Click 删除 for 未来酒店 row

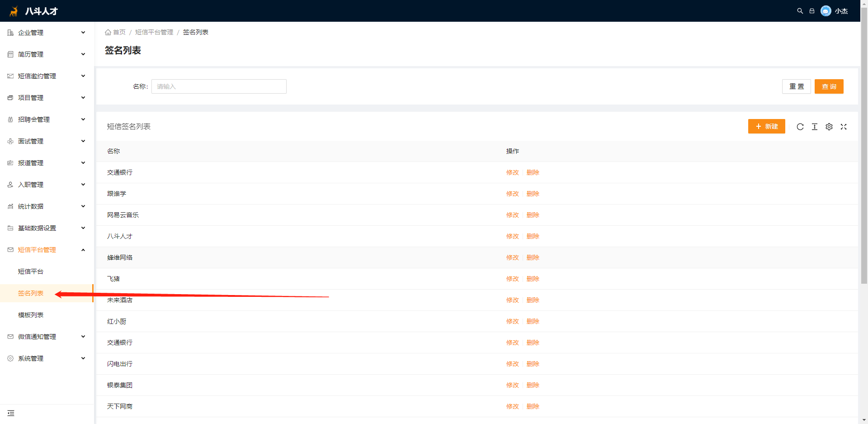coord(533,300)
